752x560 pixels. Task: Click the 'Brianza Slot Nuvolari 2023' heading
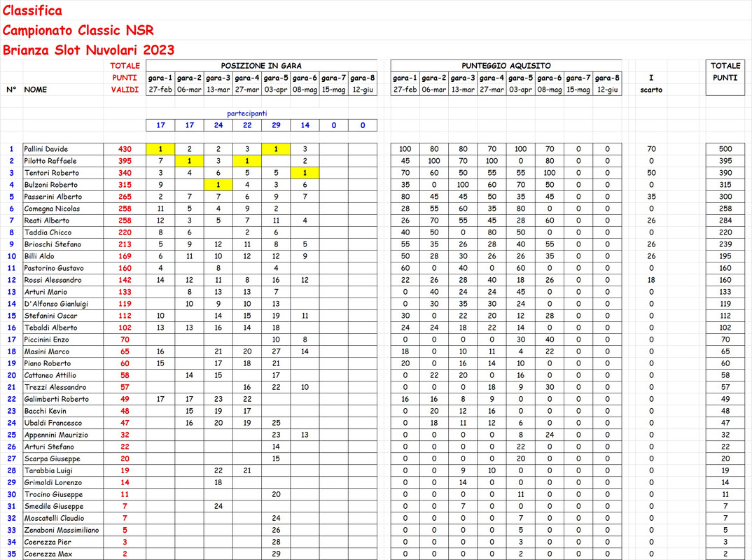pyautogui.click(x=89, y=50)
